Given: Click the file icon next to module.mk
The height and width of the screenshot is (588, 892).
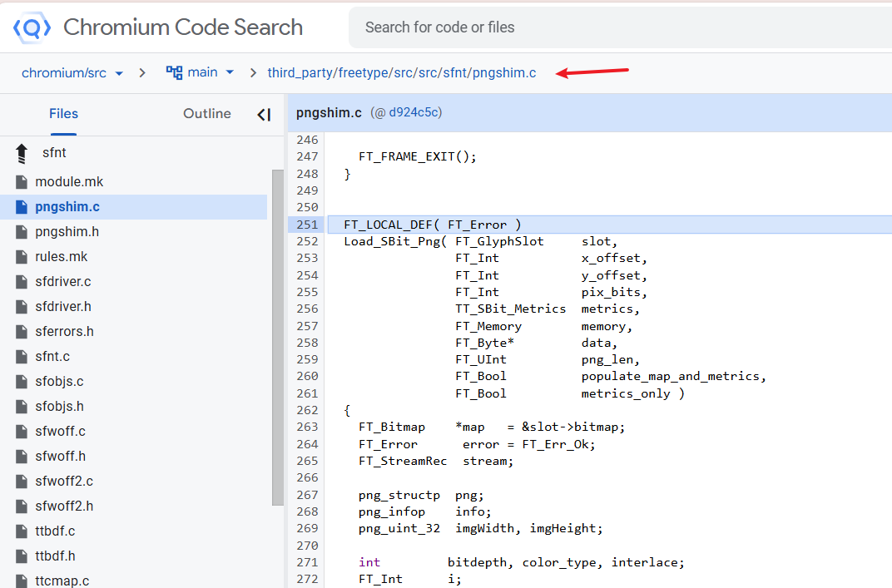Looking at the screenshot, I should (x=22, y=182).
